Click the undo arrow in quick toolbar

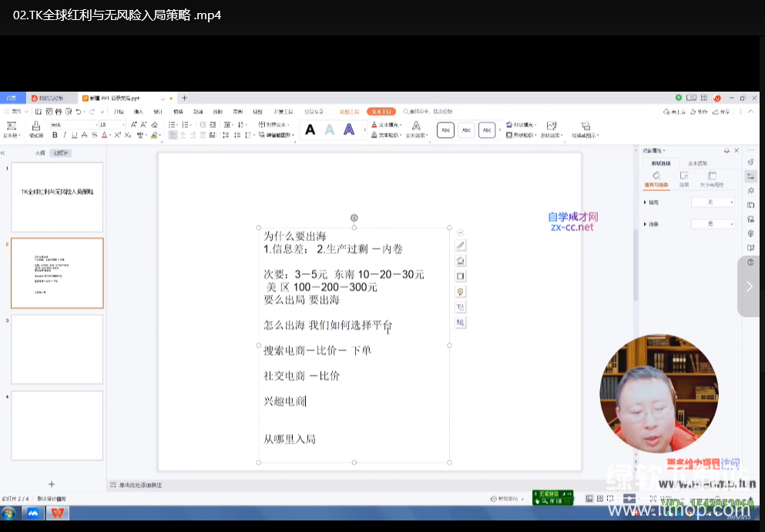click(78, 112)
